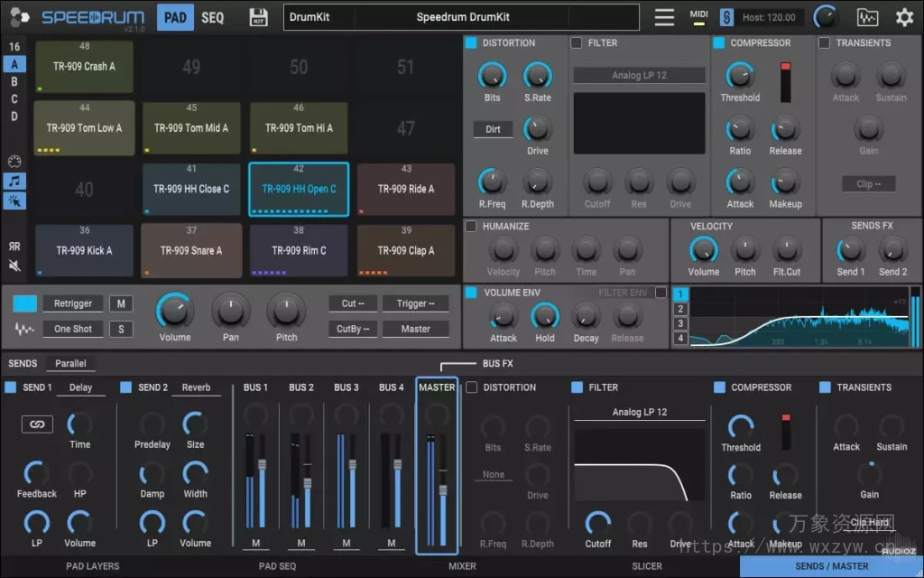Open the Analog LP 12 filter type dropdown
Screen dimensions: 924x578
639,75
